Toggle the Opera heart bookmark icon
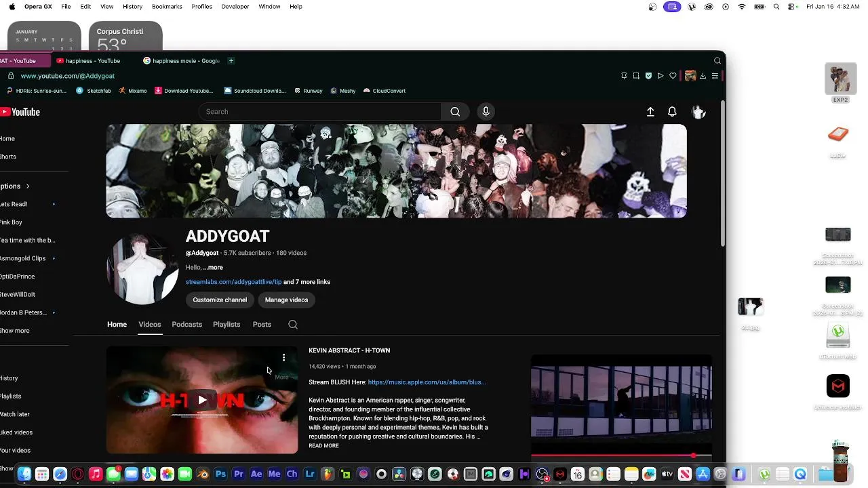The height and width of the screenshot is (488, 868). tap(673, 76)
